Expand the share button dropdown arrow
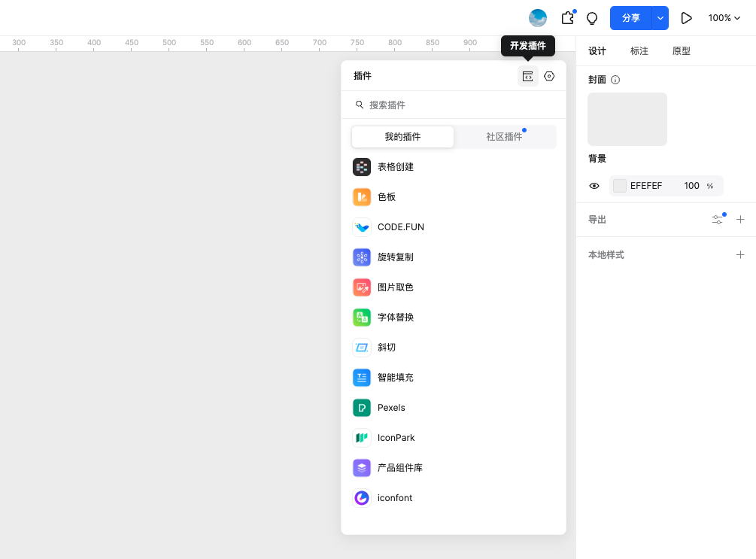Image resolution: width=756 pixels, height=559 pixels. click(x=660, y=18)
